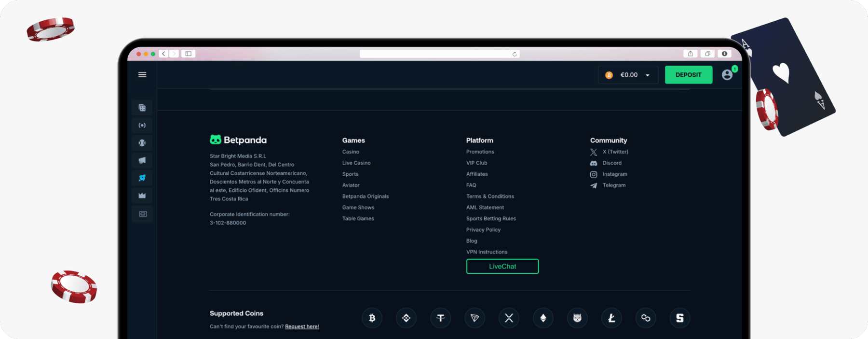The width and height of the screenshot is (868, 339).
Task: Open the Game Shows link
Action: pos(358,207)
